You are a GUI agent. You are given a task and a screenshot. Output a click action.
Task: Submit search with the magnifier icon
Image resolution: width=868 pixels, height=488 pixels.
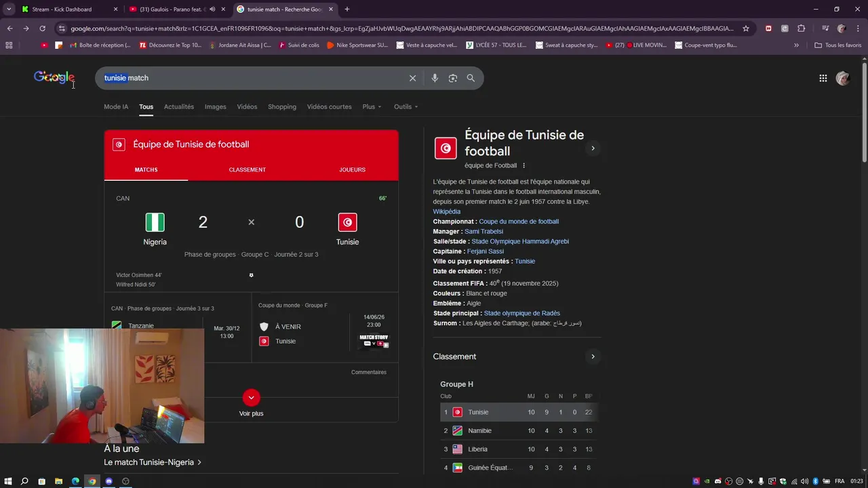(x=471, y=78)
